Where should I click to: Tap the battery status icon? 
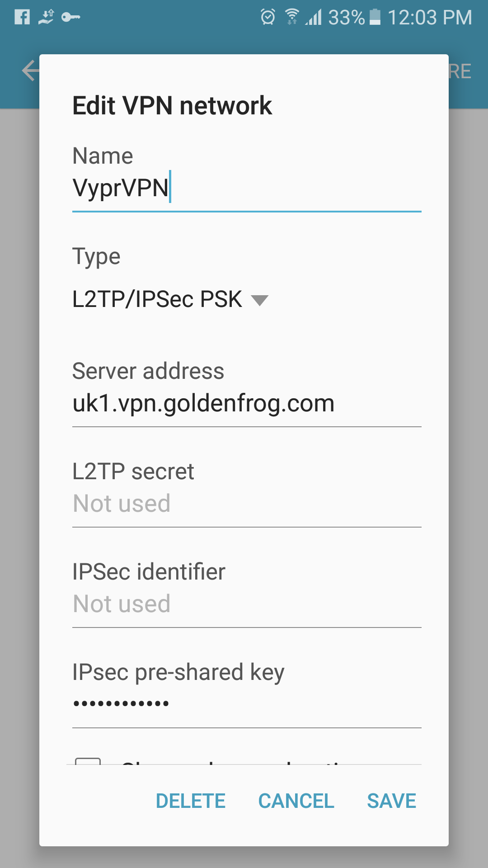tap(375, 17)
